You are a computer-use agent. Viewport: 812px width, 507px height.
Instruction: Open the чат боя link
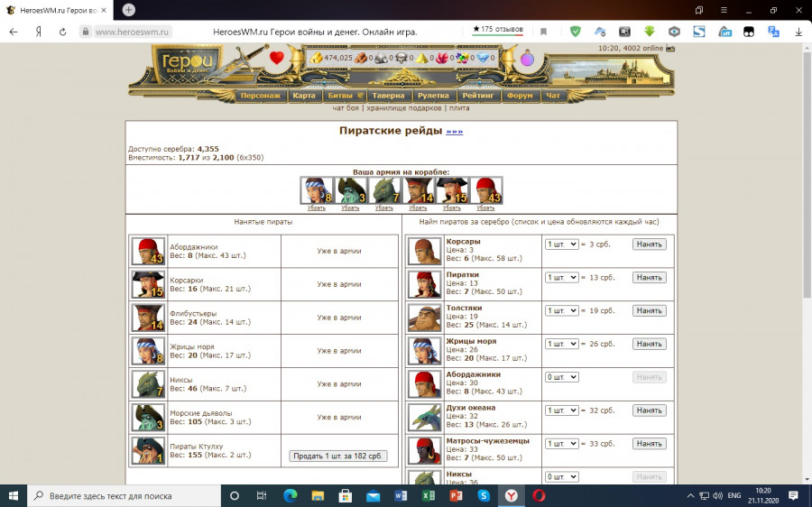346,108
